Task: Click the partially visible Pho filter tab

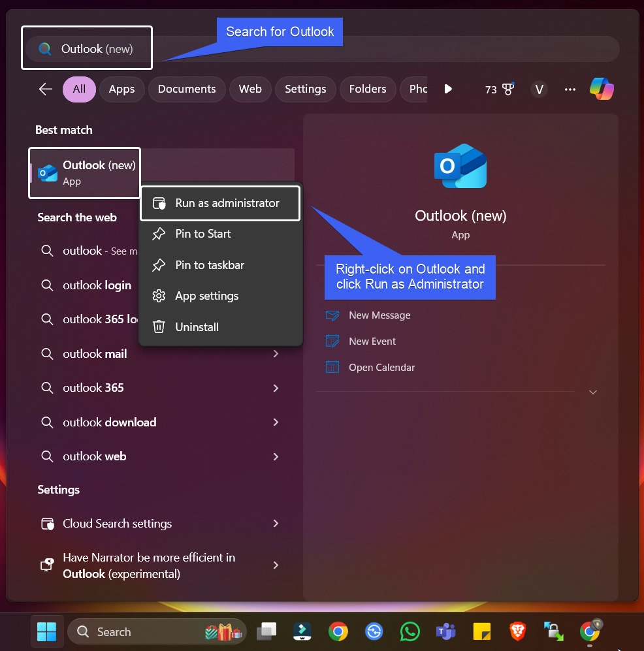Action: coord(414,89)
